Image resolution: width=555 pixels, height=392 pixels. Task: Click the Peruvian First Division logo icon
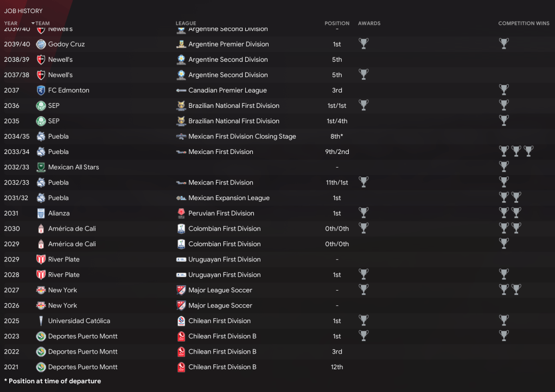[181, 214]
